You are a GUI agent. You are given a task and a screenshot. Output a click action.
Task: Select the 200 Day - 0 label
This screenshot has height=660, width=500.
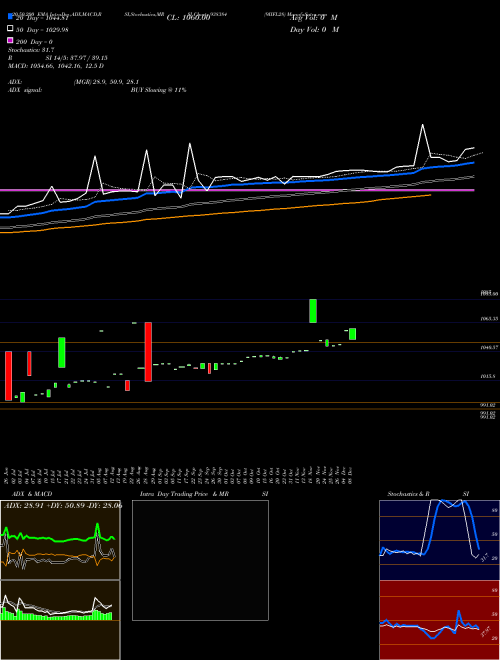pyautogui.click(x=35, y=42)
